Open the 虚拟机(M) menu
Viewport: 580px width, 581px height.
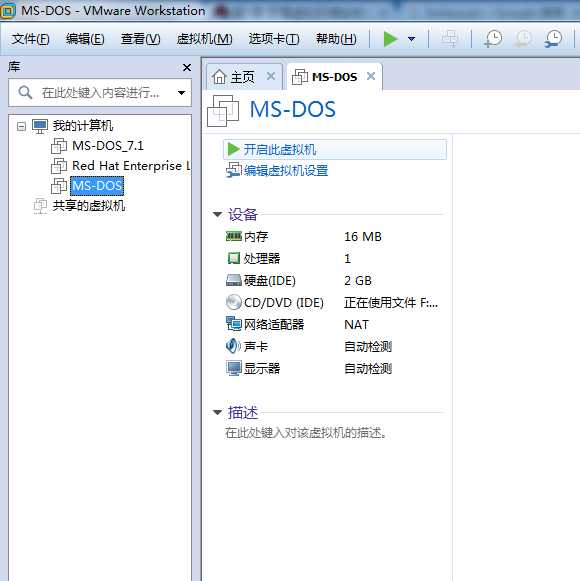pos(204,39)
